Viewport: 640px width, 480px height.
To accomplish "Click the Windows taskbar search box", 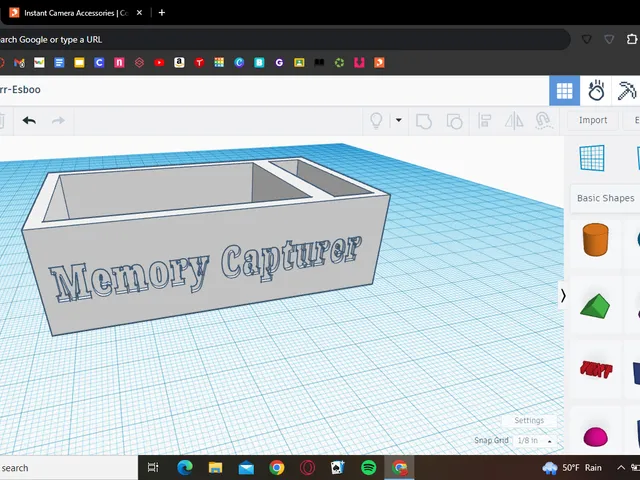I will (69, 468).
